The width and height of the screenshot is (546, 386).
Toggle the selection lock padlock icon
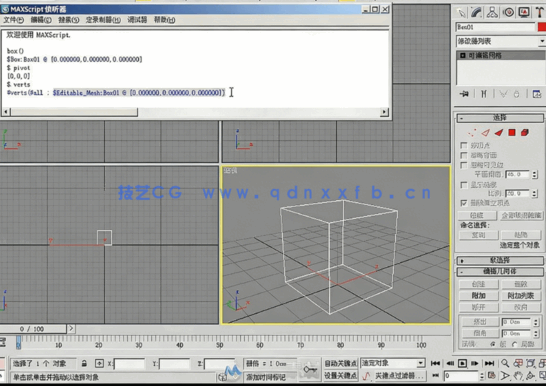[x=84, y=363]
